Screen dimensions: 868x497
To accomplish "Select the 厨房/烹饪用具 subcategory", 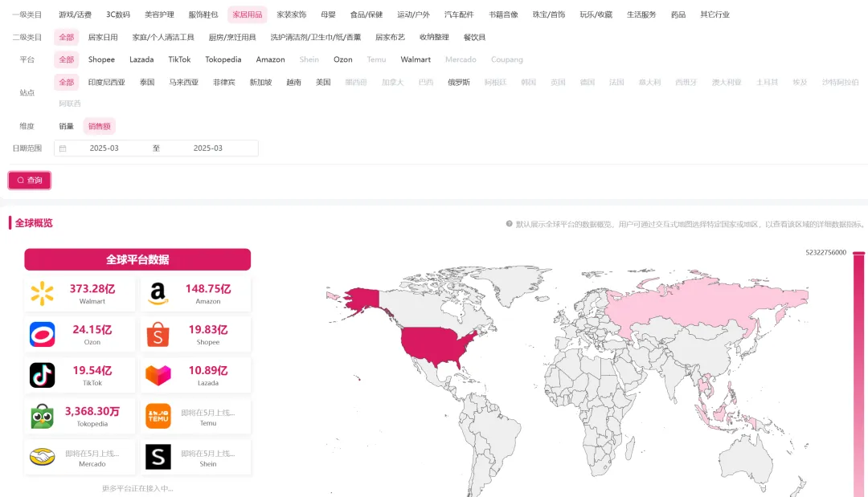I will pyautogui.click(x=231, y=37).
